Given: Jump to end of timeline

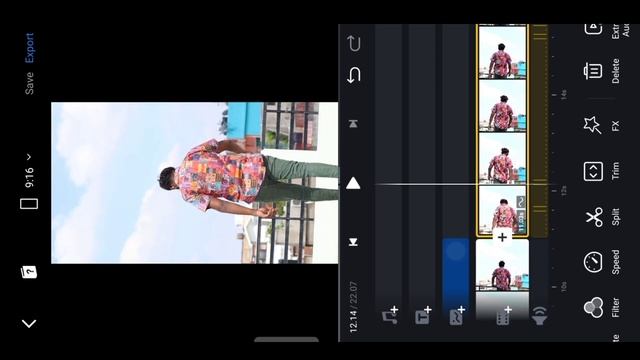Looking at the screenshot, I should [353, 123].
